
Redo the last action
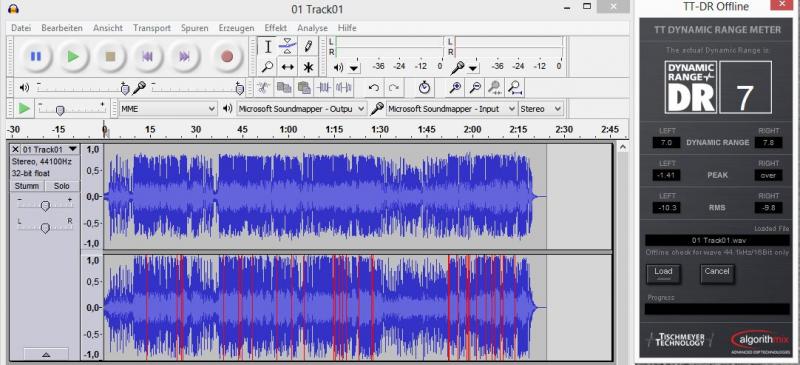pyautogui.click(x=393, y=88)
